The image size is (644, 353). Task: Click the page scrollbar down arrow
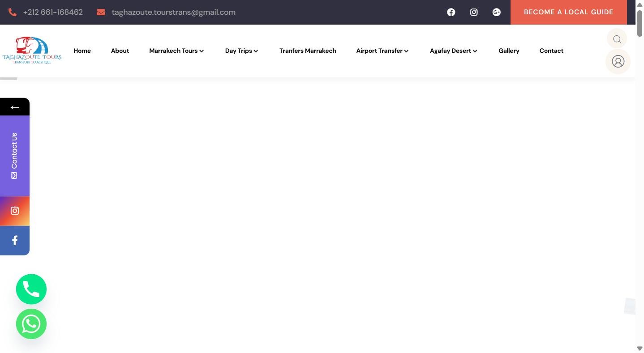coord(640,349)
